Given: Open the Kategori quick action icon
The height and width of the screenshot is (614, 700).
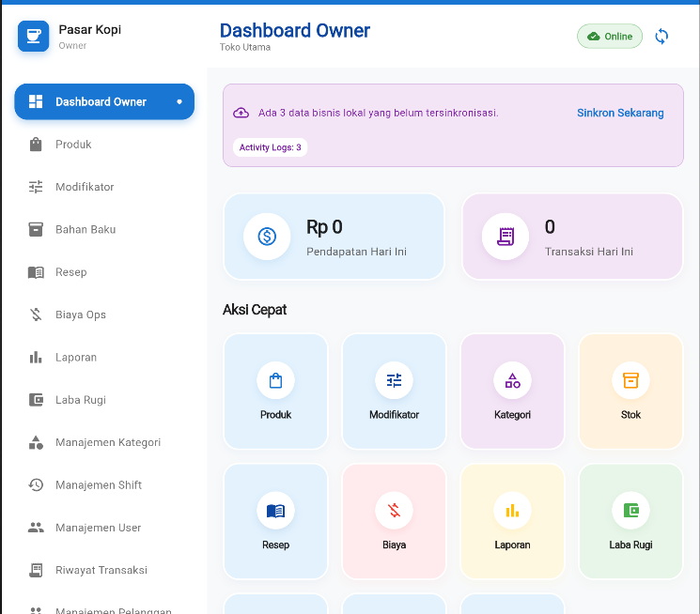Looking at the screenshot, I should pos(512,380).
